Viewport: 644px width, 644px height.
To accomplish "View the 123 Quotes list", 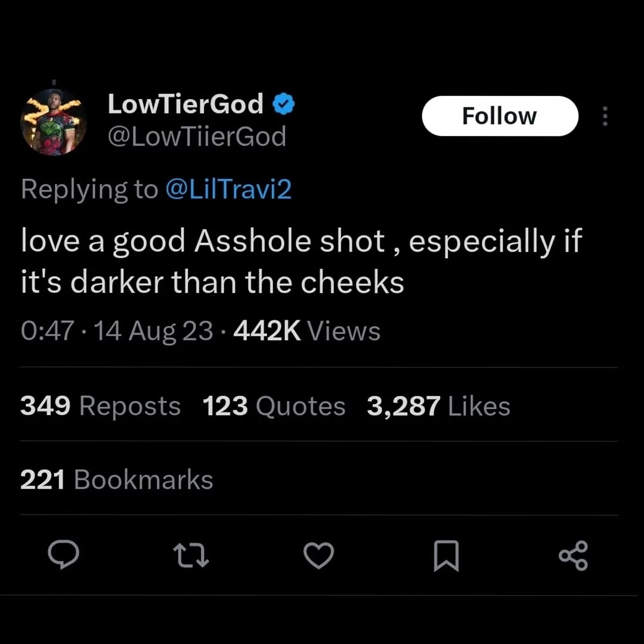I will 274,406.
